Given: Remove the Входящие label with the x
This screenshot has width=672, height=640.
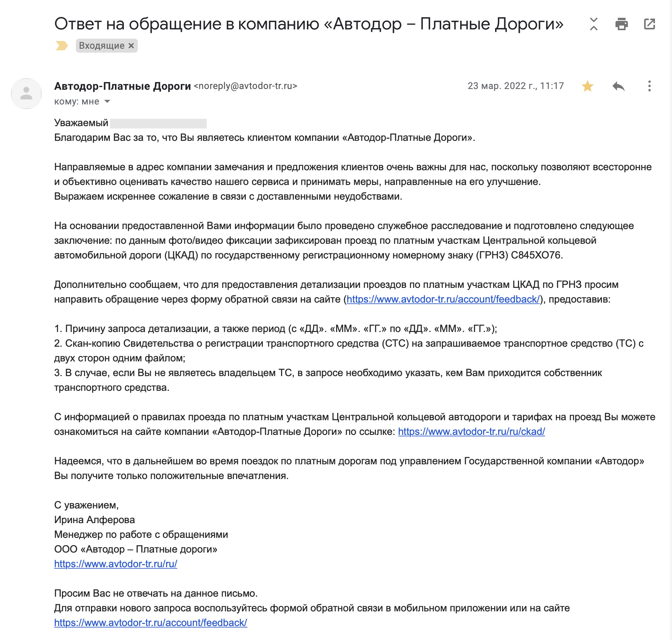Looking at the screenshot, I should click(x=131, y=46).
